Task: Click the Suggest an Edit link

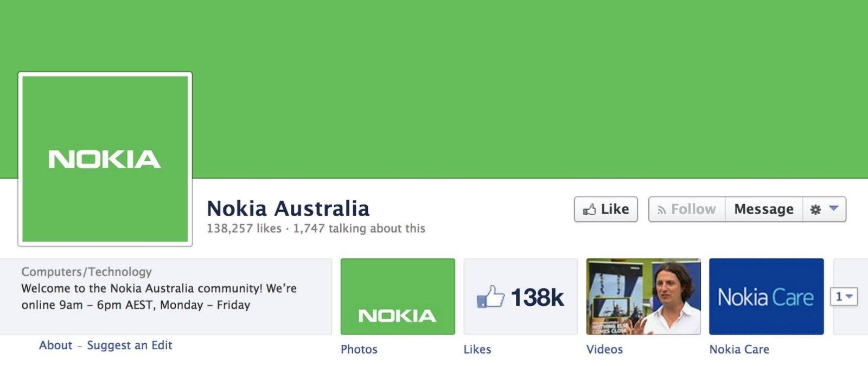Action: click(x=130, y=345)
